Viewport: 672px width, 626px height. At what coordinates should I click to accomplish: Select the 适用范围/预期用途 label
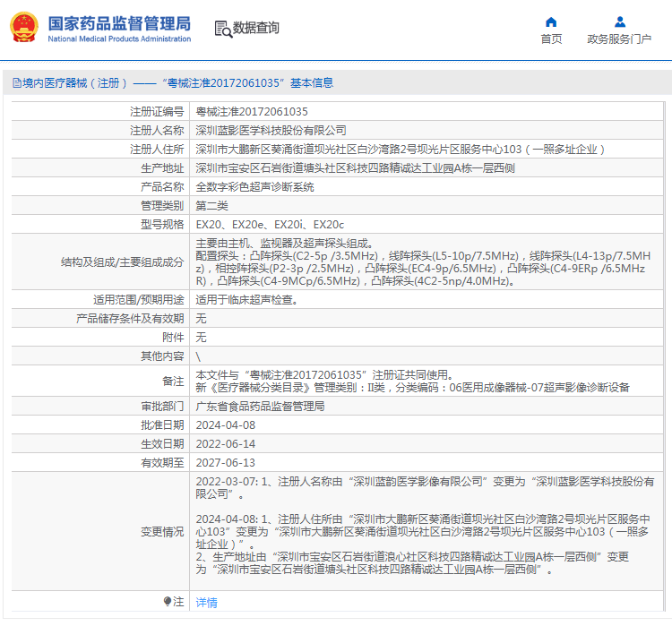coord(138,299)
